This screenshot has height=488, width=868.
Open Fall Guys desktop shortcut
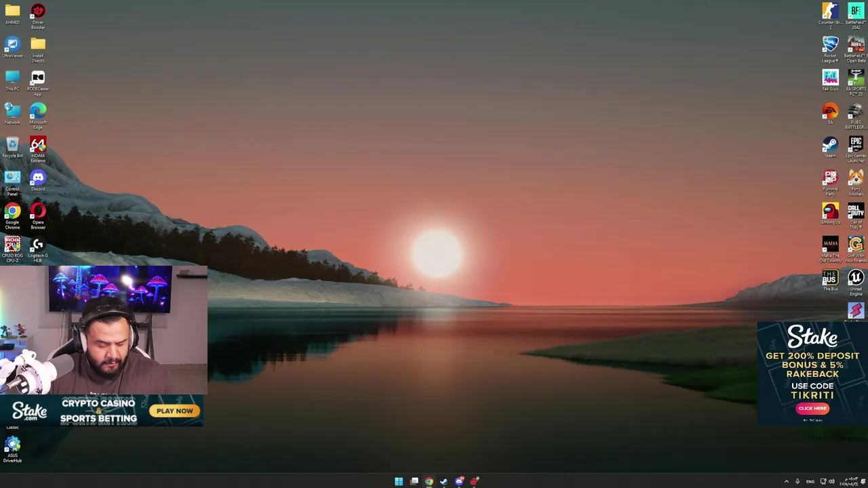pyautogui.click(x=830, y=81)
